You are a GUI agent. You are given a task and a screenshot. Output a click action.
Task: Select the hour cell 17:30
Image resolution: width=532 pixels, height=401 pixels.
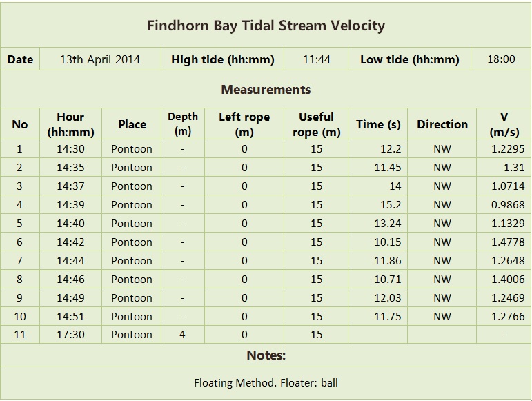[70, 335]
